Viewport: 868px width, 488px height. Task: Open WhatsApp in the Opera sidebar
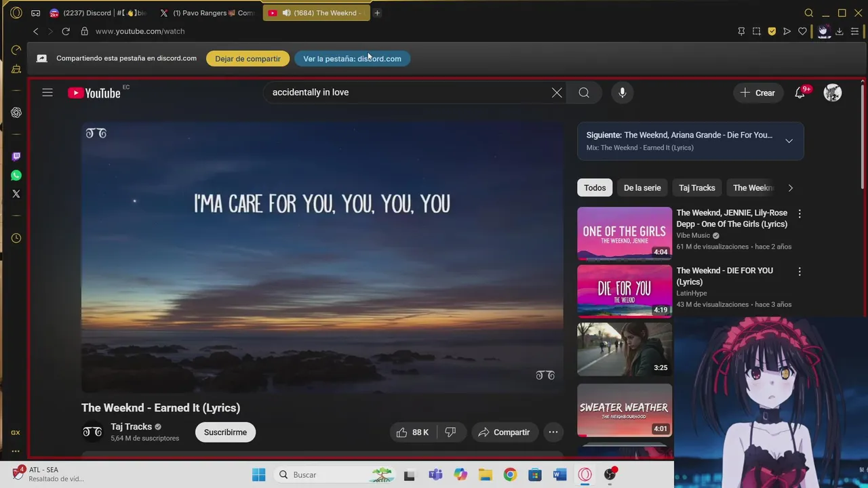coord(16,176)
